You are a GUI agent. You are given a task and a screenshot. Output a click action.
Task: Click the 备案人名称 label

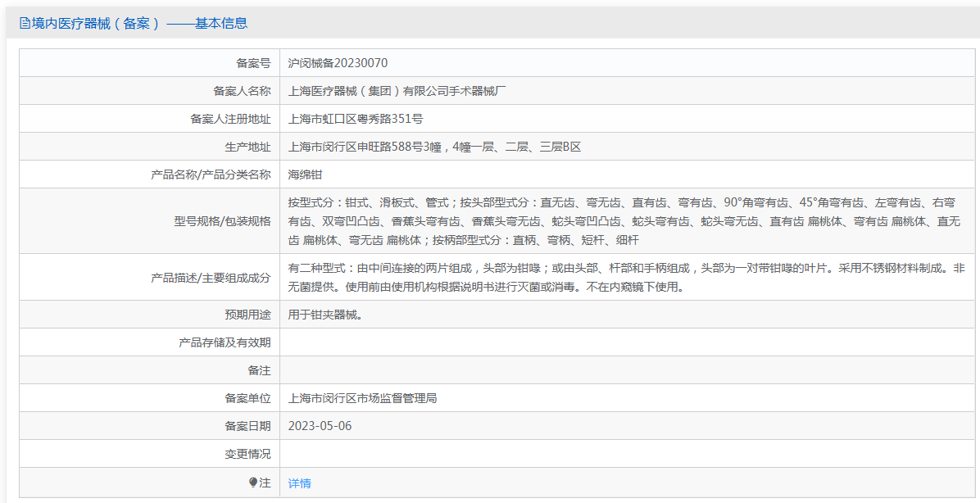coord(242,91)
